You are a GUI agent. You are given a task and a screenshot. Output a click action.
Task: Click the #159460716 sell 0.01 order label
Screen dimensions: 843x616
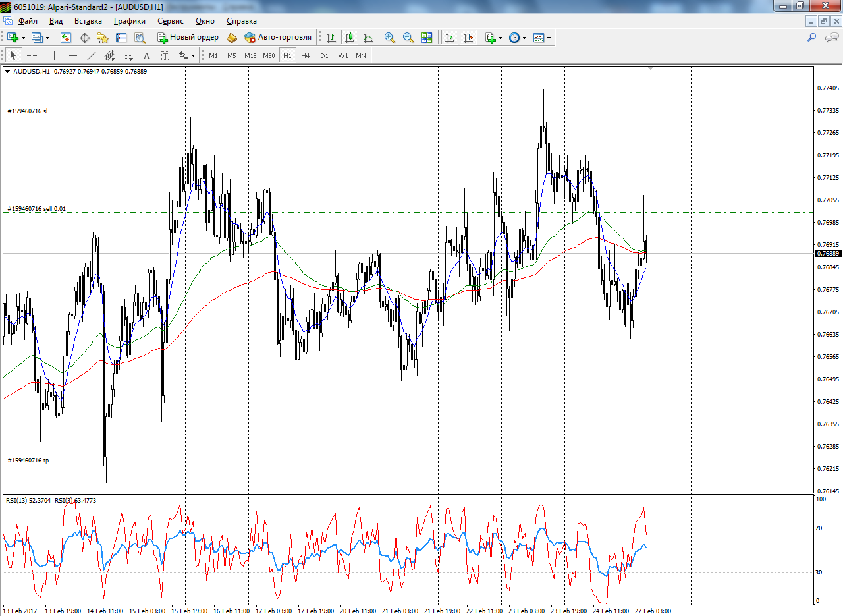[x=37, y=208]
